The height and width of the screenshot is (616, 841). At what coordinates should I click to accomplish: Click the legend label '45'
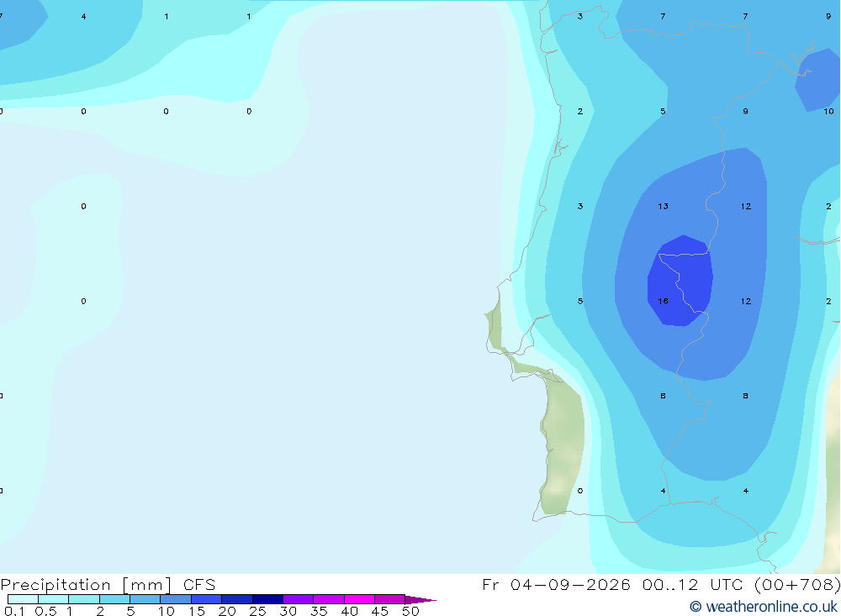click(380, 611)
